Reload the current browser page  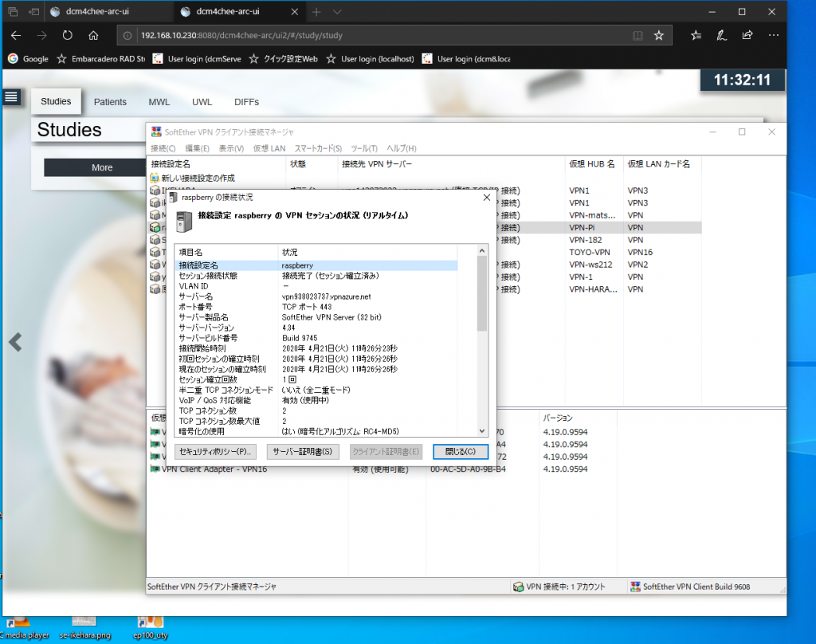coord(68,35)
